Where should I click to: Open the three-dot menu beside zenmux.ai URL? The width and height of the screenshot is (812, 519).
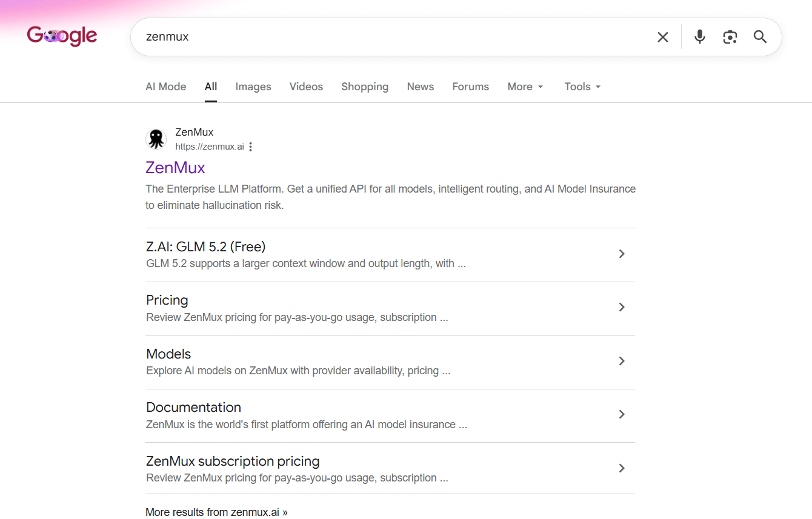pyautogui.click(x=251, y=147)
